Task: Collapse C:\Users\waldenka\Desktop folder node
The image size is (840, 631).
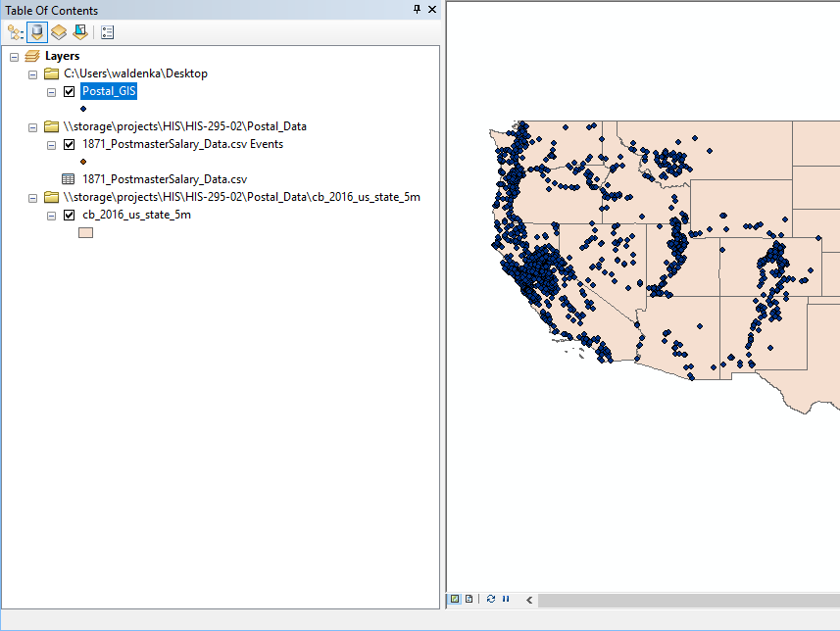Action: point(33,74)
